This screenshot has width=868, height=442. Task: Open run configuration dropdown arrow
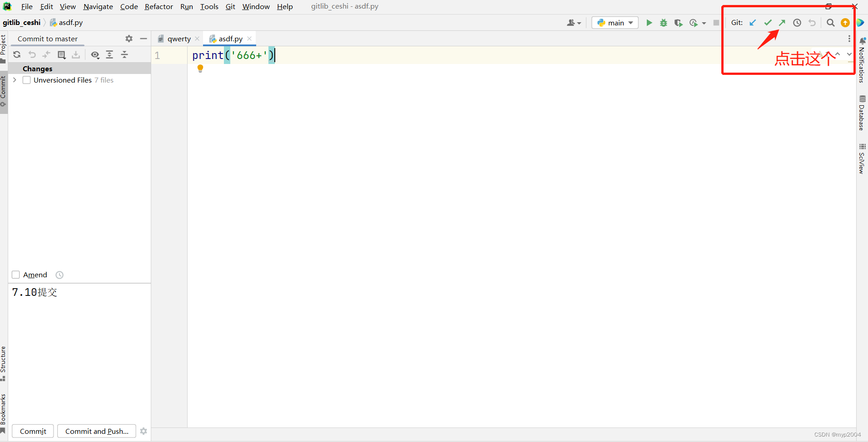[x=704, y=22]
